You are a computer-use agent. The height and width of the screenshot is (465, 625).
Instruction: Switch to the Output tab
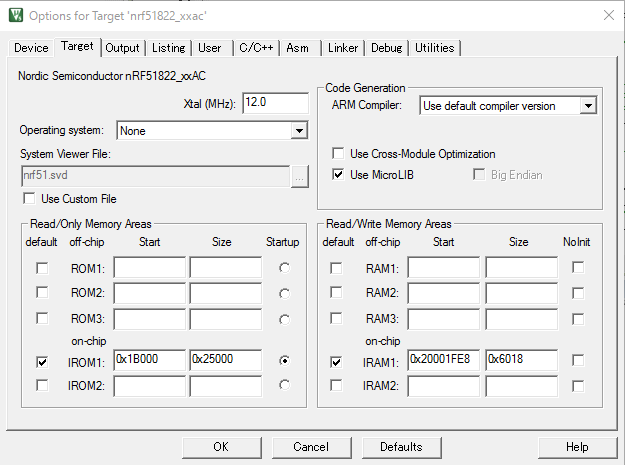[x=122, y=48]
